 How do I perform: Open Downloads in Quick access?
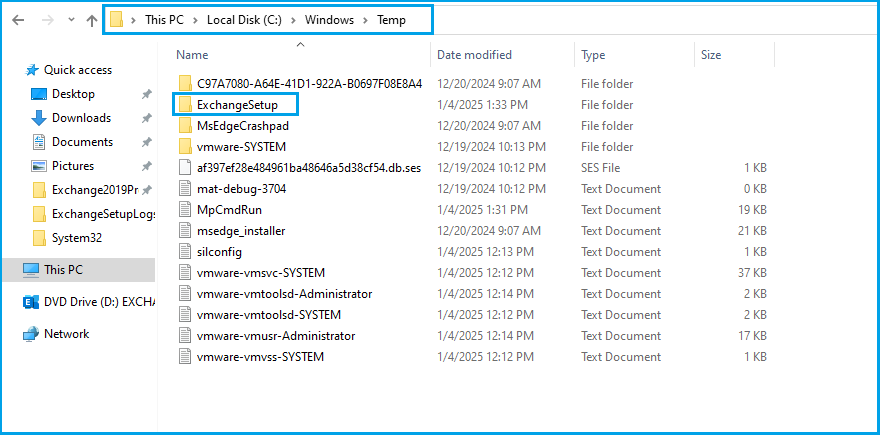tap(80, 118)
